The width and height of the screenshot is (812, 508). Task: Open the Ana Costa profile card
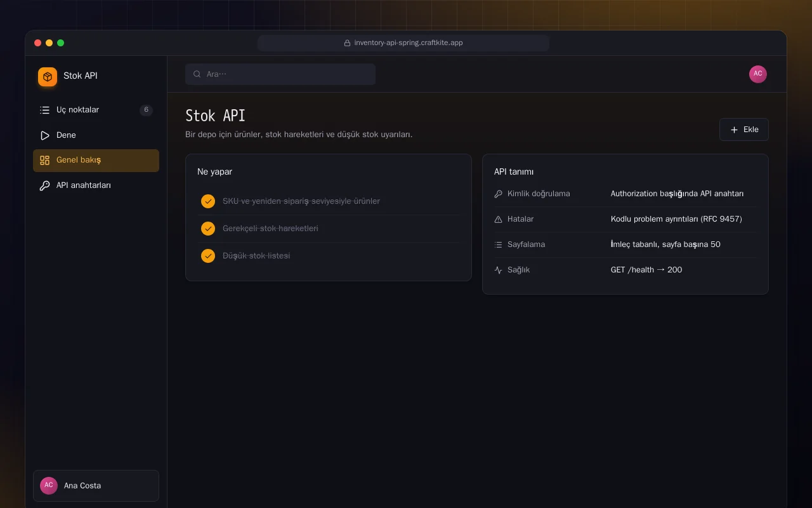pyautogui.click(x=96, y=486)
